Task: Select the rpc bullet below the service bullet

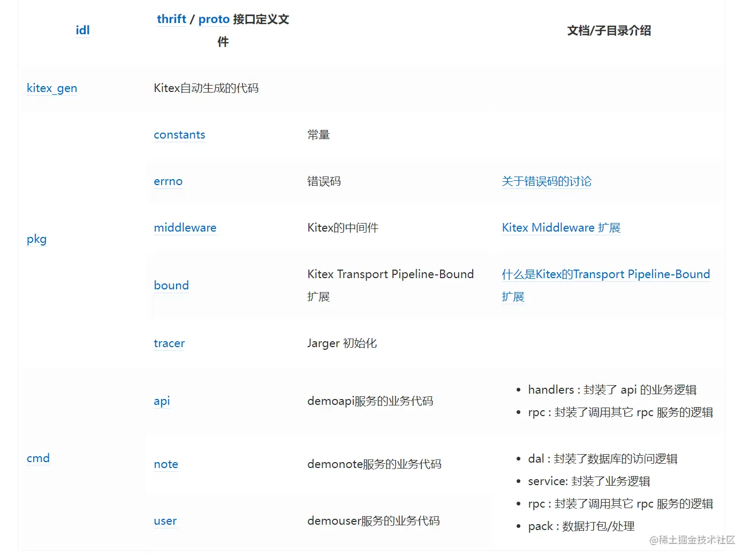Action: click(620, 504)
